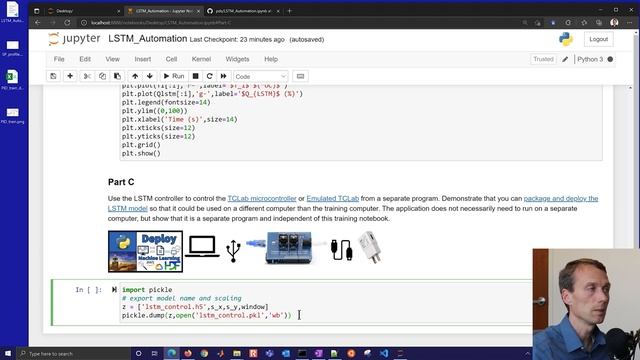Click the Python logo in header
This screenshot has width=640, height=360.
tap(566, 39)
